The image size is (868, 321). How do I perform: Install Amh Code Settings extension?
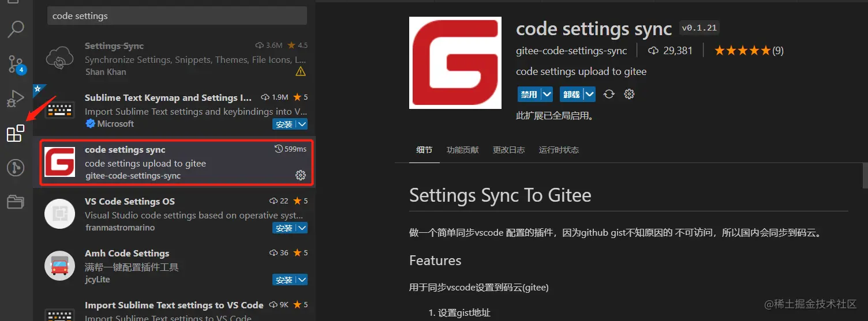(284, 280)
